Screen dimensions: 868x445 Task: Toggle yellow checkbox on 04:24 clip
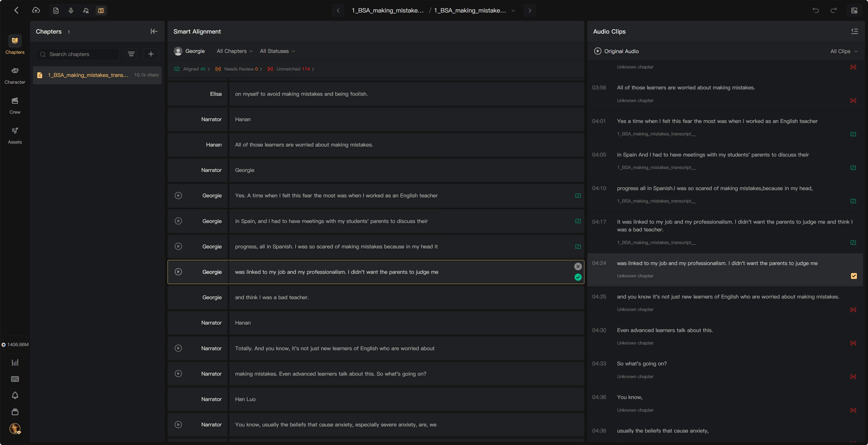pyautogui.click(x=853, y=276)
